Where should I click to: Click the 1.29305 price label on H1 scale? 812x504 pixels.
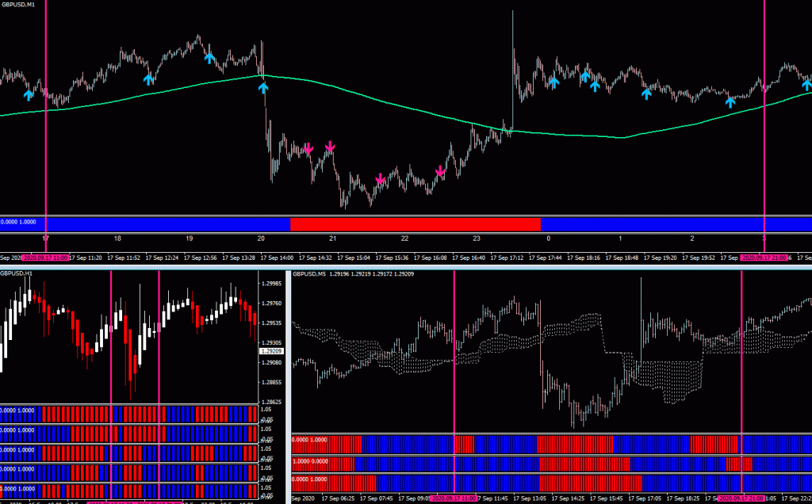(272, 342)
